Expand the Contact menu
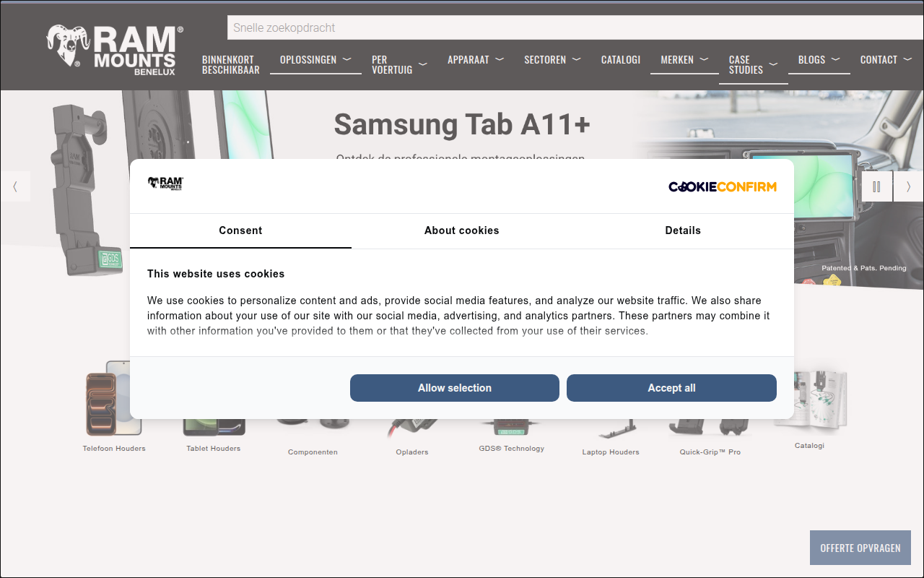Viewport: 924px width, 578px height. (x=886, y=60)
